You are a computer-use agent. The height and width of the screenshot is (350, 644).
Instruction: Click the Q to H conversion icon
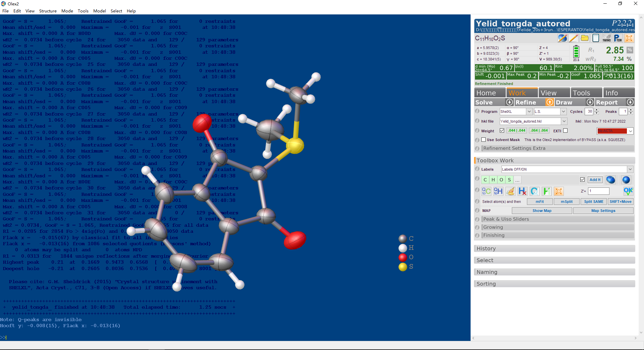(x=498, y=191)
